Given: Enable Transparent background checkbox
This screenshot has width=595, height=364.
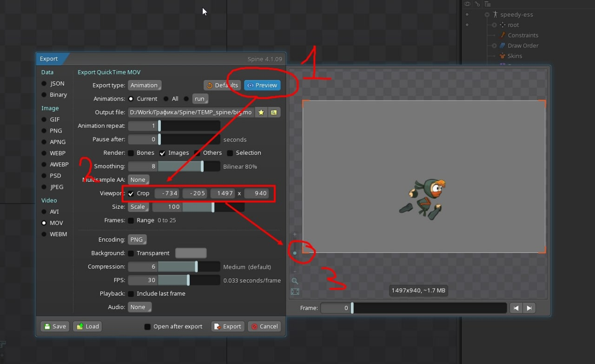Looking at the screenshot, I should tap(131, 253).
